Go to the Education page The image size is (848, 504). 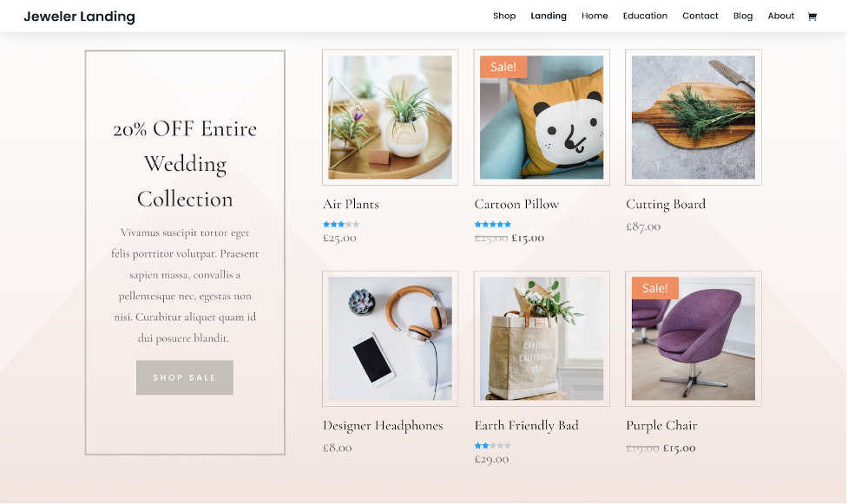click(x=645, y=16)
